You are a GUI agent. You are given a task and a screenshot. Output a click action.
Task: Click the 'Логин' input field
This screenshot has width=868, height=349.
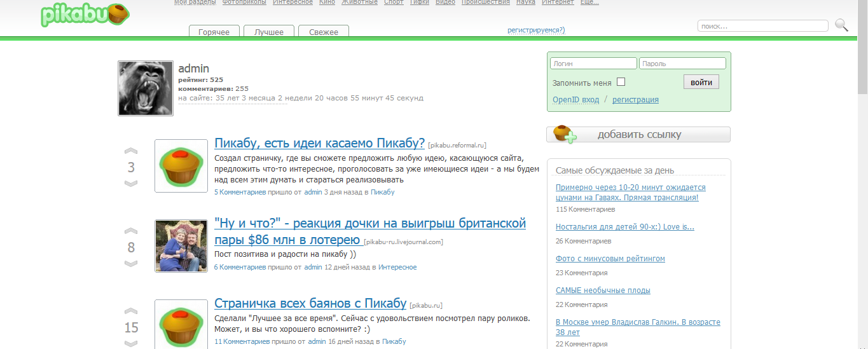point(593,64)
